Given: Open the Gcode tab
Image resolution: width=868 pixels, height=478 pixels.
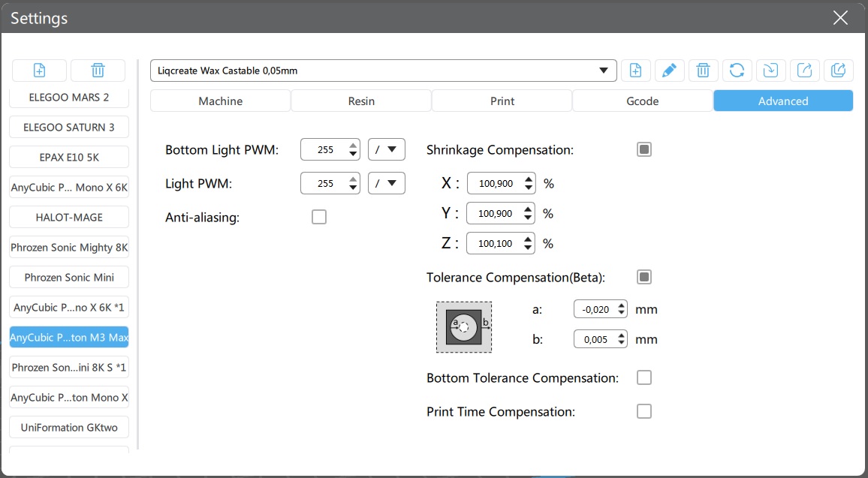Looking at the screenshot, I should click(642, 101).
